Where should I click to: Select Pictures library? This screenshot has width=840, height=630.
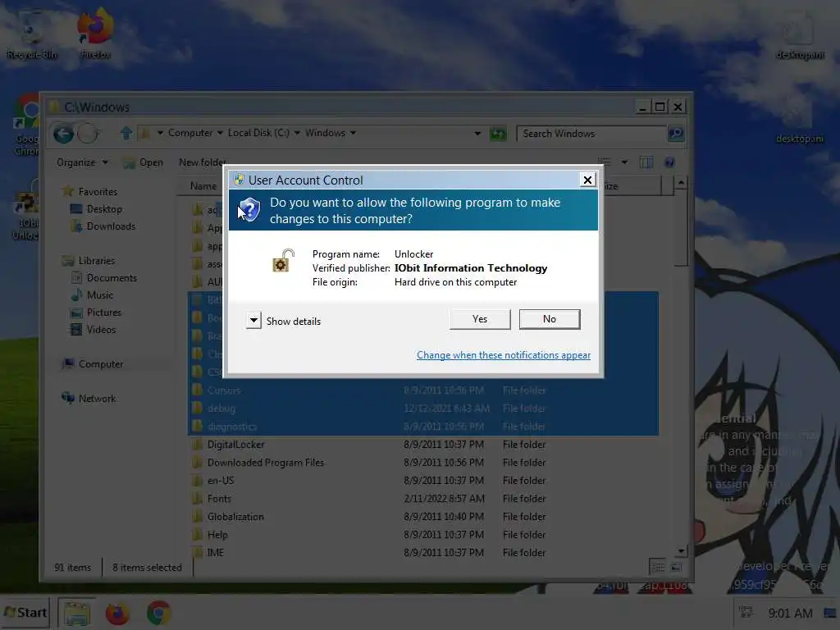coord(97,312)
